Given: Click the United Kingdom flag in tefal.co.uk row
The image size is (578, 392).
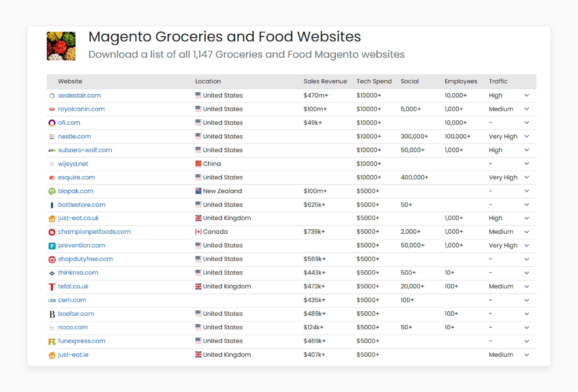Looking at the screenshot, I should click(x=198, y=286).
